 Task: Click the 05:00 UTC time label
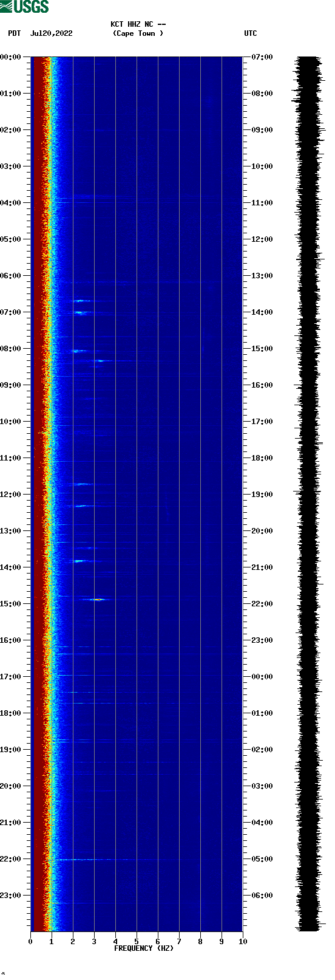[x=262, y=859]
